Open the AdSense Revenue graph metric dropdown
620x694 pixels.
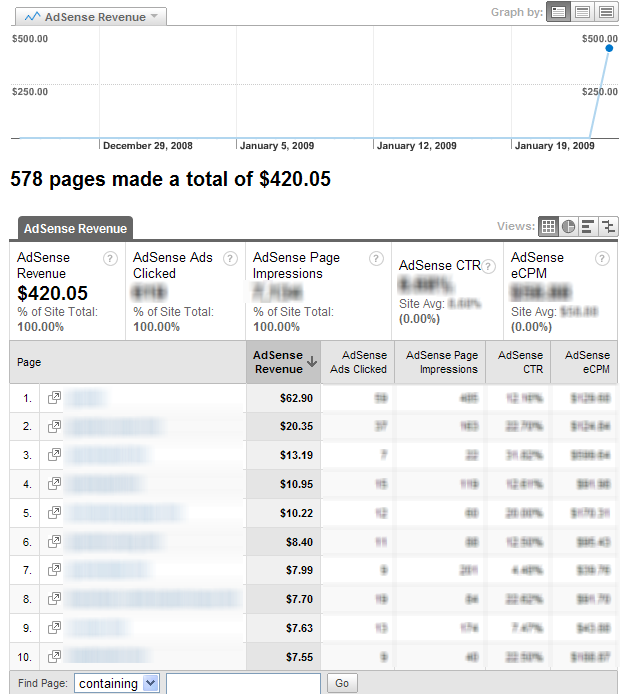91,17
